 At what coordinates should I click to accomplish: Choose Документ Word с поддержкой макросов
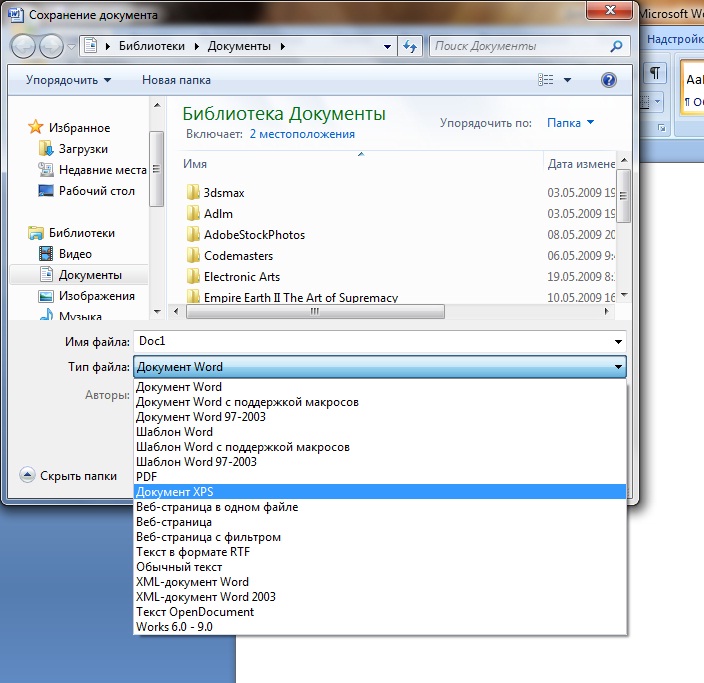[380, 402]
